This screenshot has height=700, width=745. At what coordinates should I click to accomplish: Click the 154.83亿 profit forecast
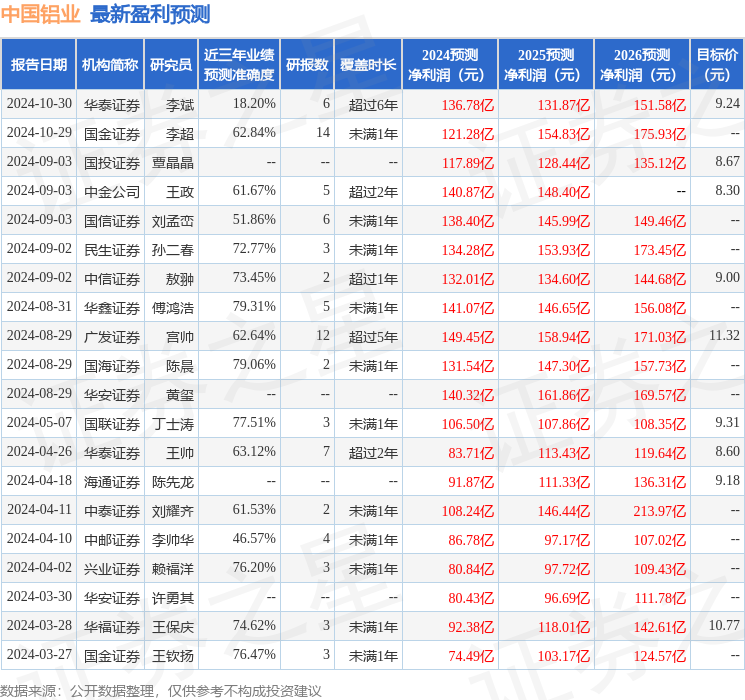[x=564, y=134]
